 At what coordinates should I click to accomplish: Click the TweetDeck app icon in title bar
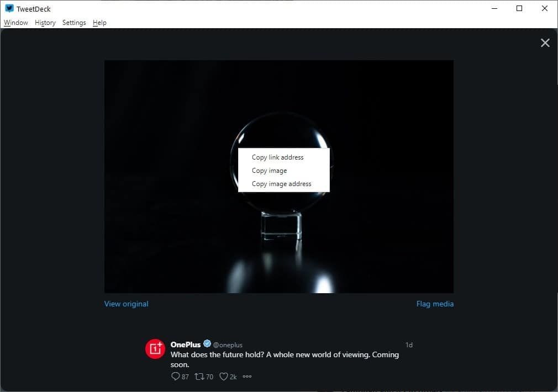coord(9,8)
